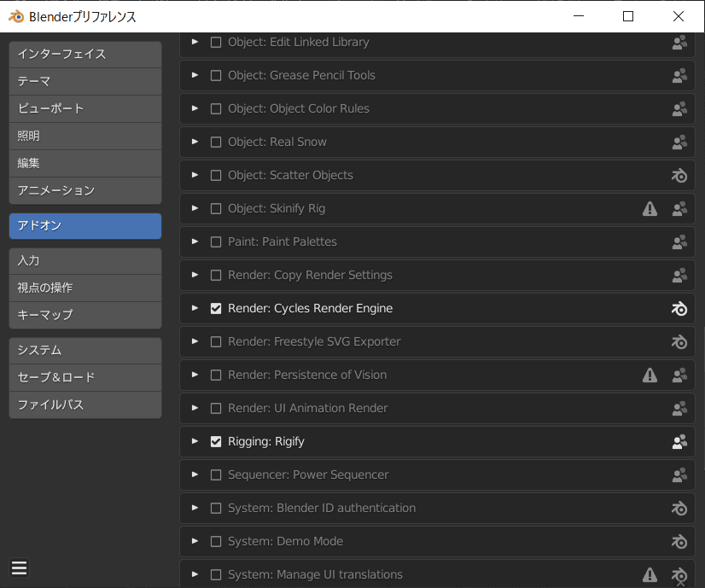Screen dimensions: 705x588
Task: Enable Freestyle SVG Exporter checkbox
Action: tap(216, 341)
